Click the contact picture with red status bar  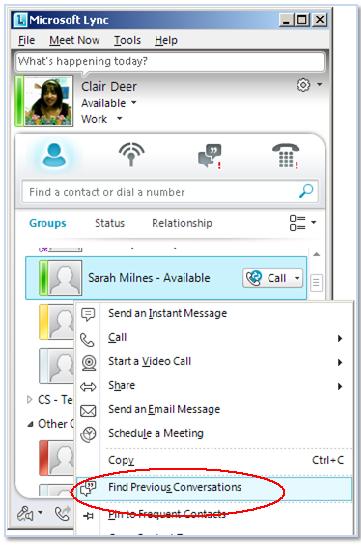tap(60, 458)
